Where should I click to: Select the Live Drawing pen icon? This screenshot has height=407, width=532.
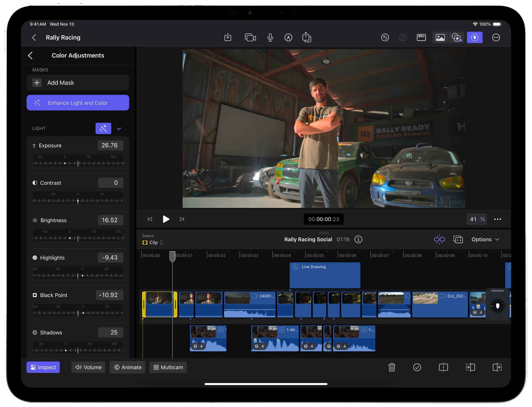point(288,38)
